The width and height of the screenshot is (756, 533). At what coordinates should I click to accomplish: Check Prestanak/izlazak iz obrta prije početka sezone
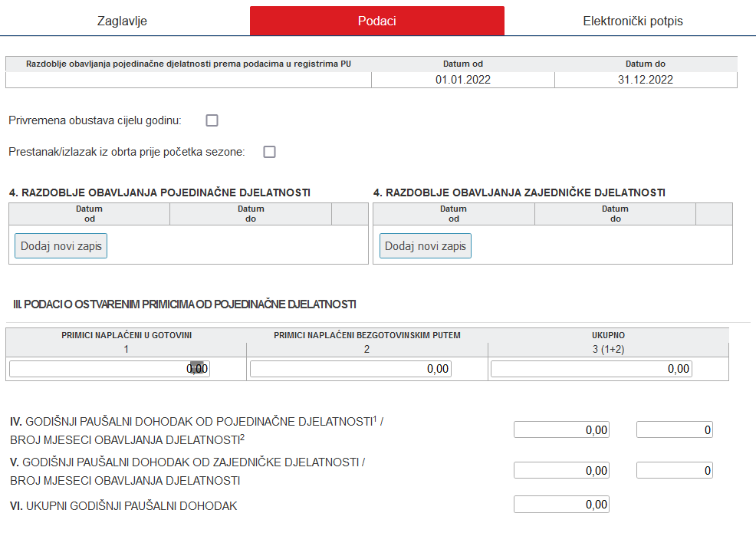tap(268, 152)
